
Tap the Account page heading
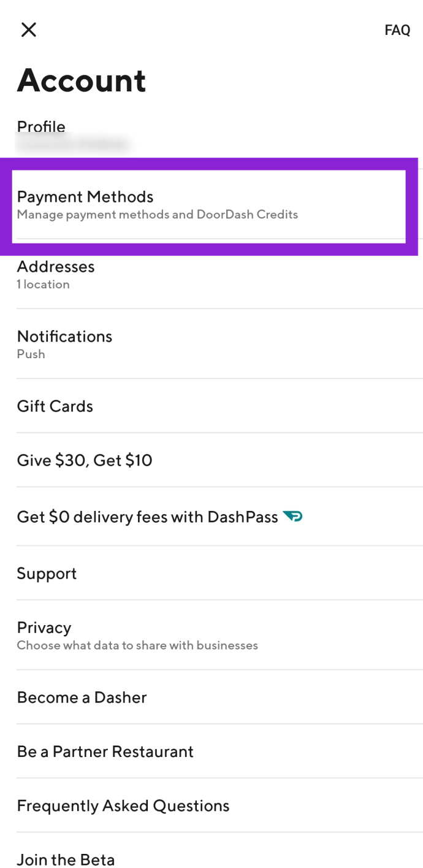tap(82, 80)
